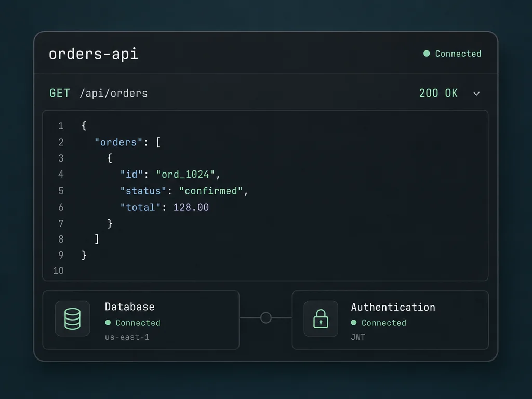Click the Authentication padlock icon
Viewport: 532px width, 399px height.
[x=321, y=318]
